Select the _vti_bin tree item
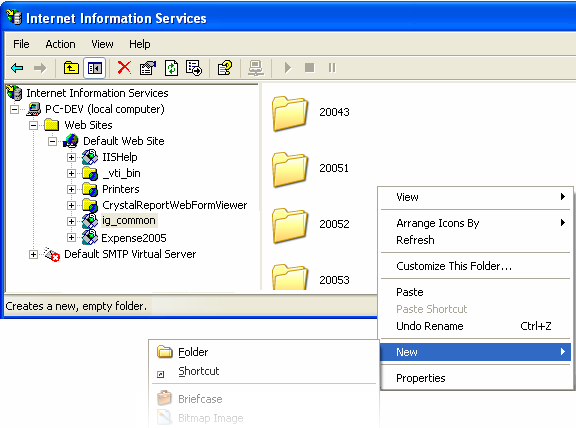Viewport: 576px width, 428px height. click(x=121, y=173)
